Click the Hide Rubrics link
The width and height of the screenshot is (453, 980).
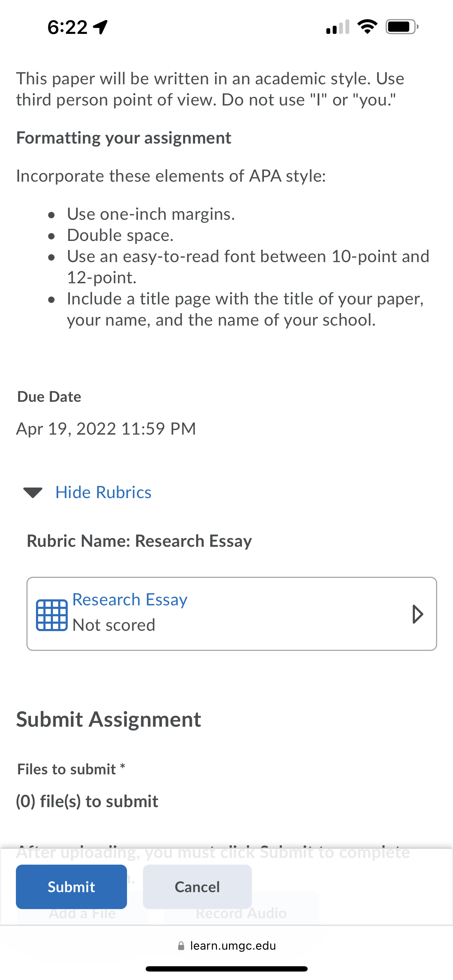pos(103,492)
